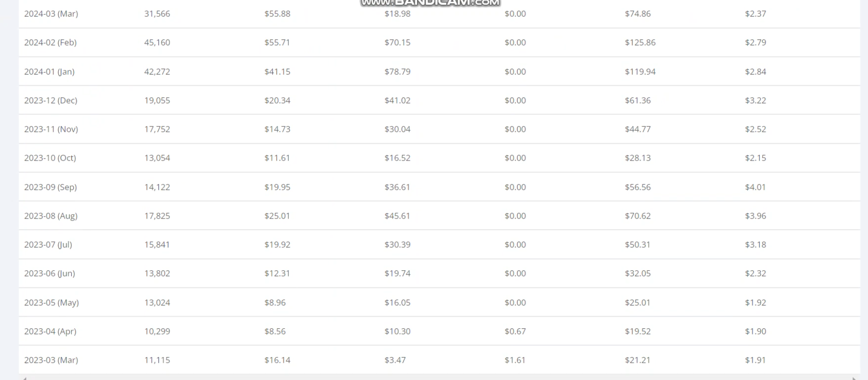
Task: Select the 2024-02 (Feb) row label
Action: [x=50, y=43]
